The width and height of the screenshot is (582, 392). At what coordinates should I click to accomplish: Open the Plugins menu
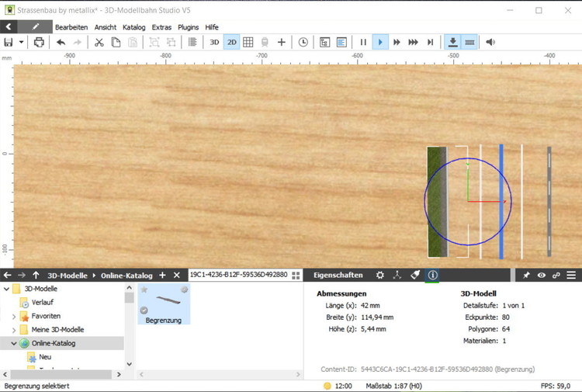(x=188, y=27)
